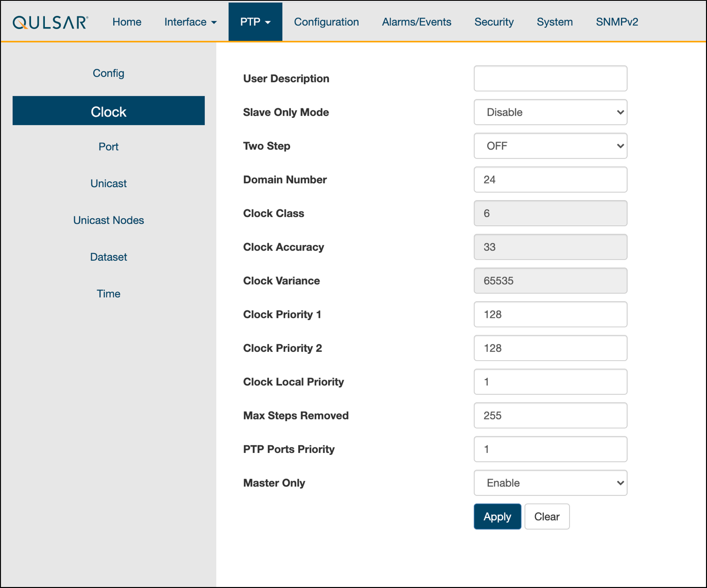Viewport: 707px width, 588px height.
Task: Navigate to Alarms/Events
Action: click(416, 22)
